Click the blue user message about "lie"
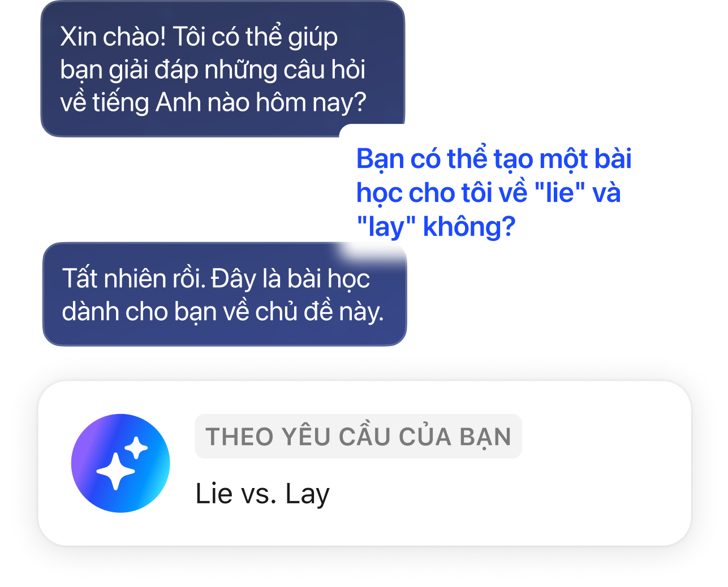728x587 pixels. pyautogui.click(x=494, y=192)
